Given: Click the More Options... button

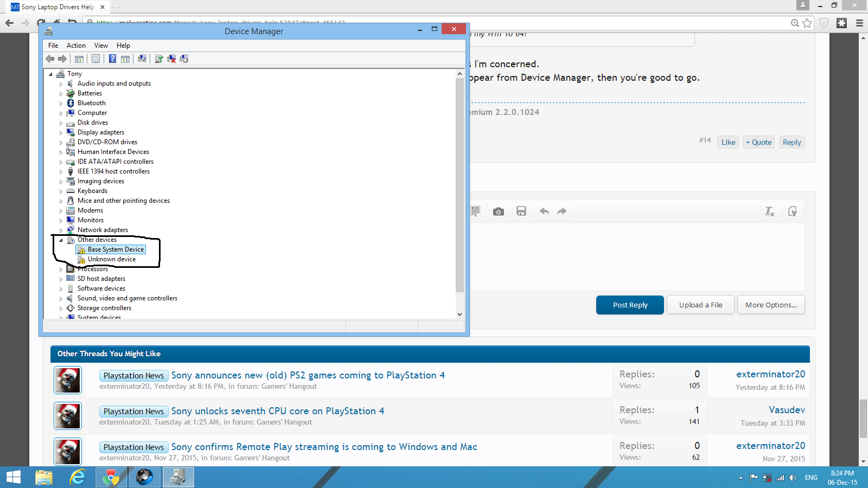Looking at the screenshot, I should [x=771, y=305].
